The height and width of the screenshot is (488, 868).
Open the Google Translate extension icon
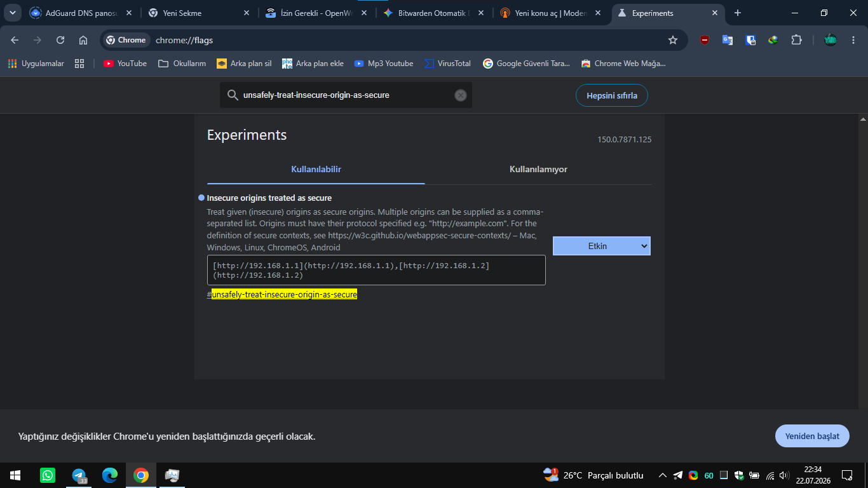(x=728, y=40)
